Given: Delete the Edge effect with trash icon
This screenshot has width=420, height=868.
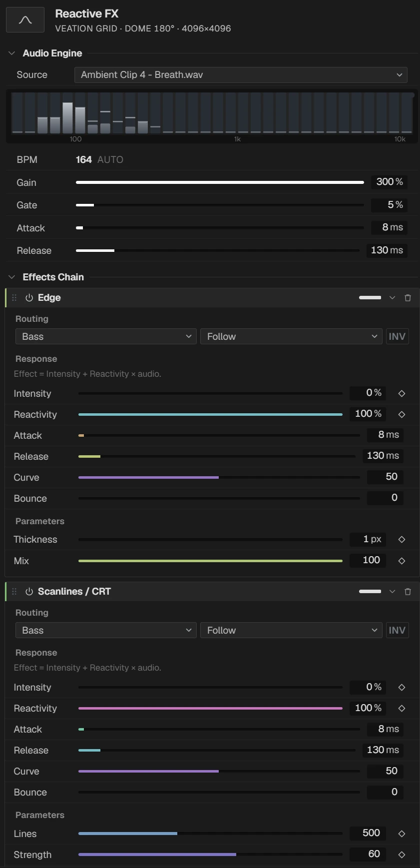Looking at the screenshot, I should pyautogui.click(x=408, y=298).
